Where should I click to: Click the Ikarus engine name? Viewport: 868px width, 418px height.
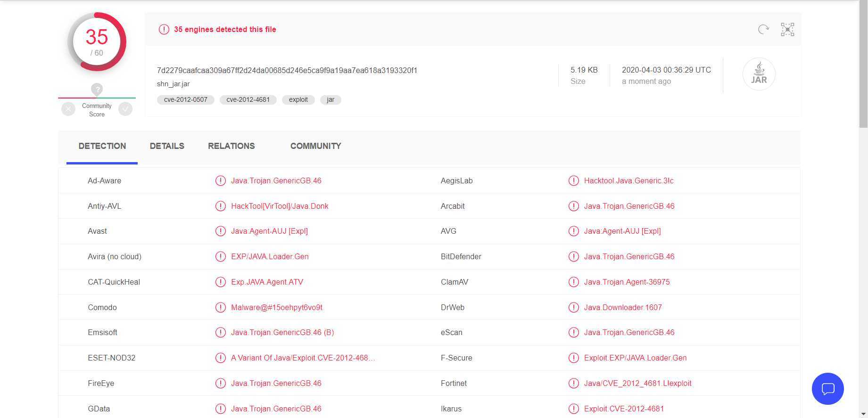pyautogui.click(x=451, y=409)
